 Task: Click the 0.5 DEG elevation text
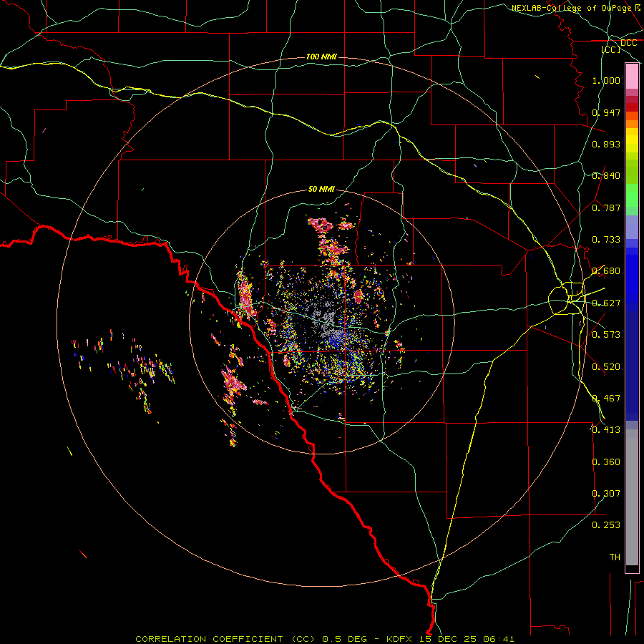(344, 639)
